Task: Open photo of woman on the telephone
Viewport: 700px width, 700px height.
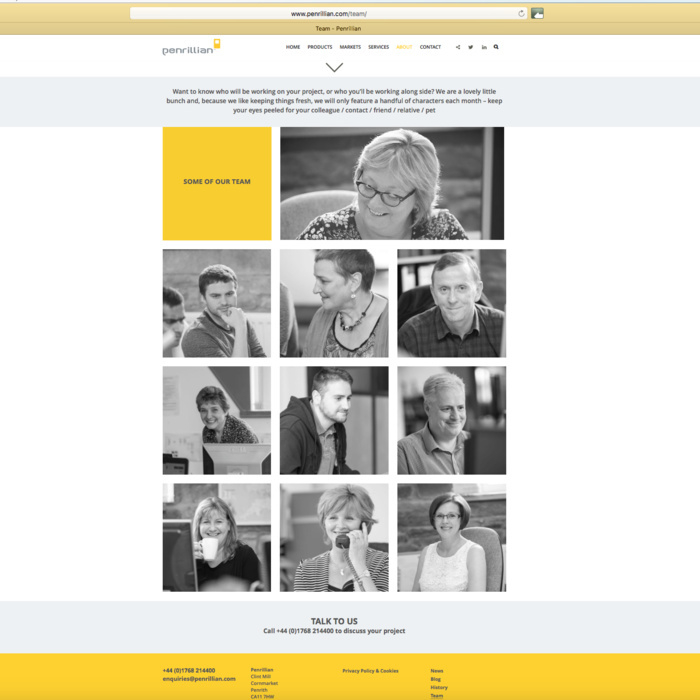Action: tap(334, 538)
